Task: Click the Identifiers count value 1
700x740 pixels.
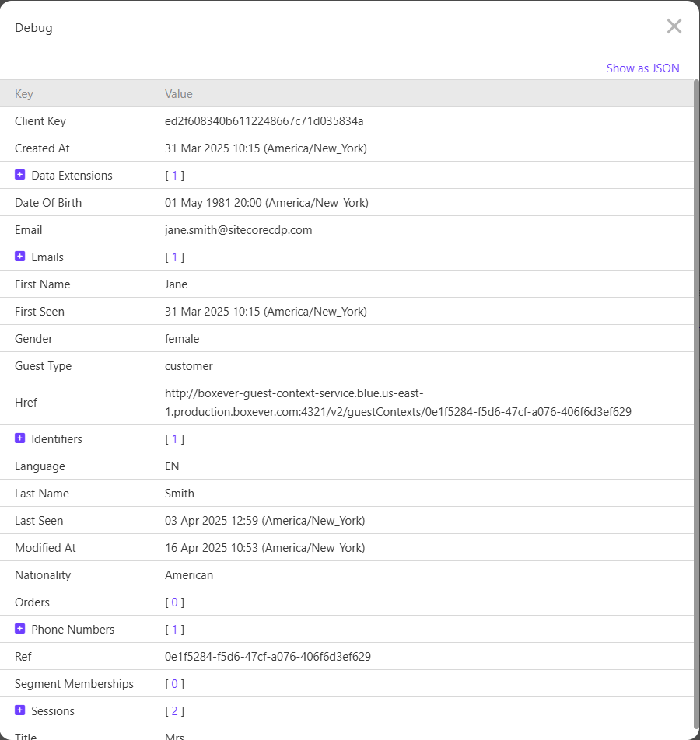Action: point(174,439)
